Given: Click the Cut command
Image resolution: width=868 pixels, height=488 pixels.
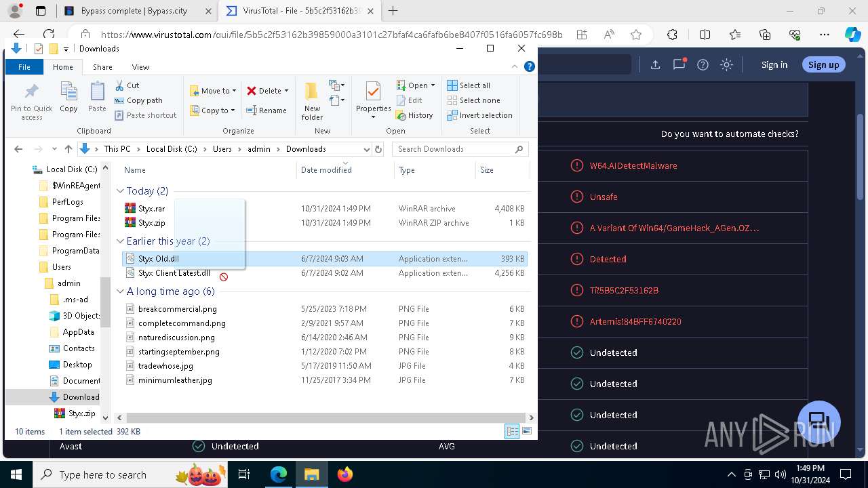Looking at the screenshot, I should point(127,85).
